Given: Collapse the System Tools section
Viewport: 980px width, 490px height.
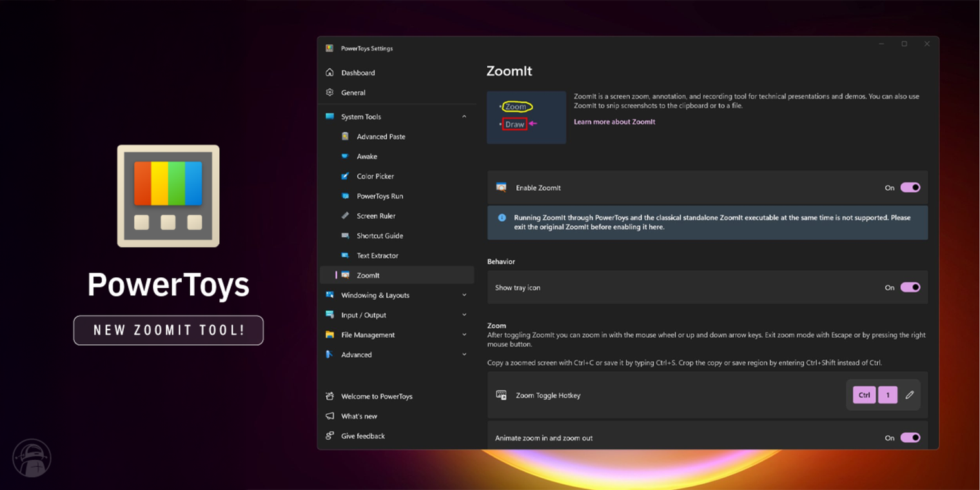Looking at the screenshot, I should (x=464, y=116).
